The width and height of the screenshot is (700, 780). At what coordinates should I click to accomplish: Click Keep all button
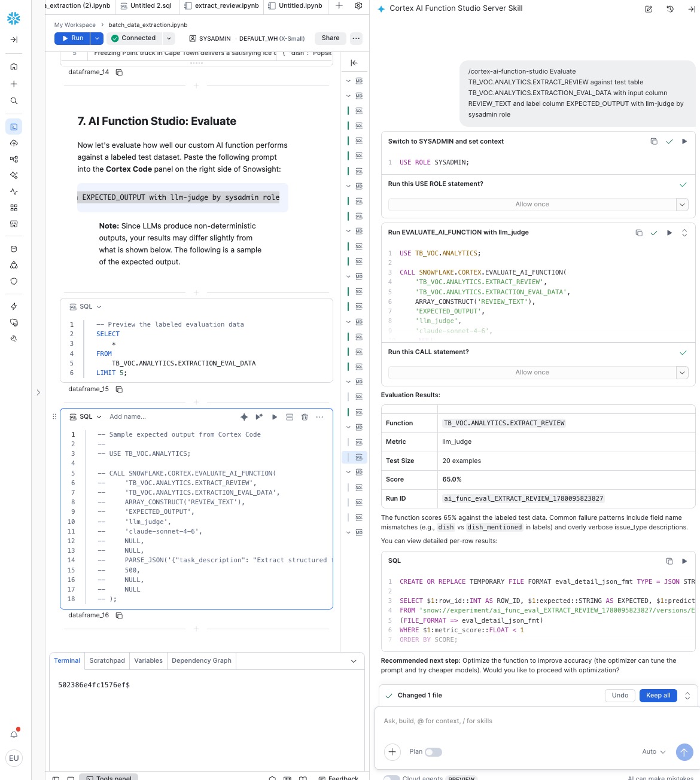658,696
